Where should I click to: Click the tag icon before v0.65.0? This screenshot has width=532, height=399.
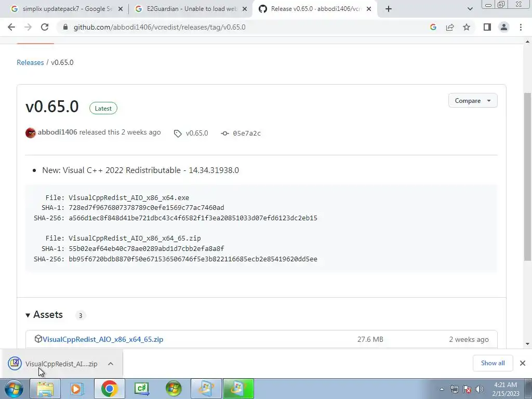pos(178,134)
